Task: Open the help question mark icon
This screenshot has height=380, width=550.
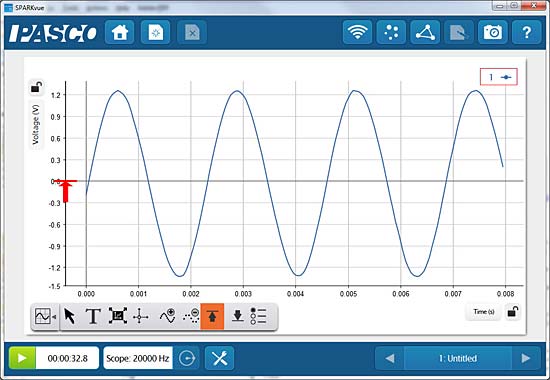Action: (526, 32)
